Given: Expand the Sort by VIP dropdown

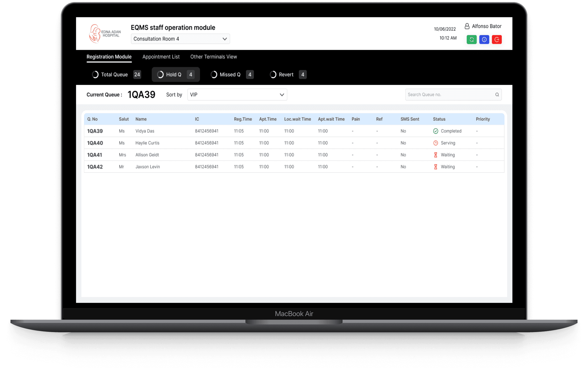Looking at the screenshot, I should [237, 95].
